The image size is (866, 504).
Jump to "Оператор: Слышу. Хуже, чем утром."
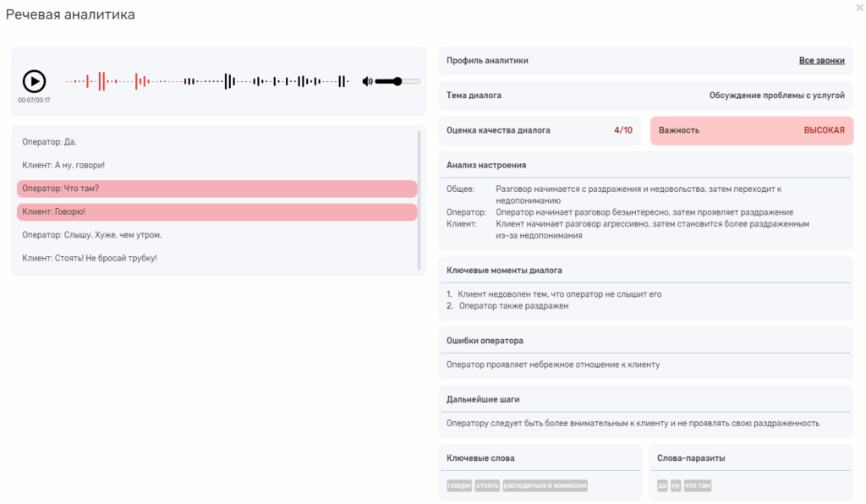pyautogui.click(x=91, y=234)
